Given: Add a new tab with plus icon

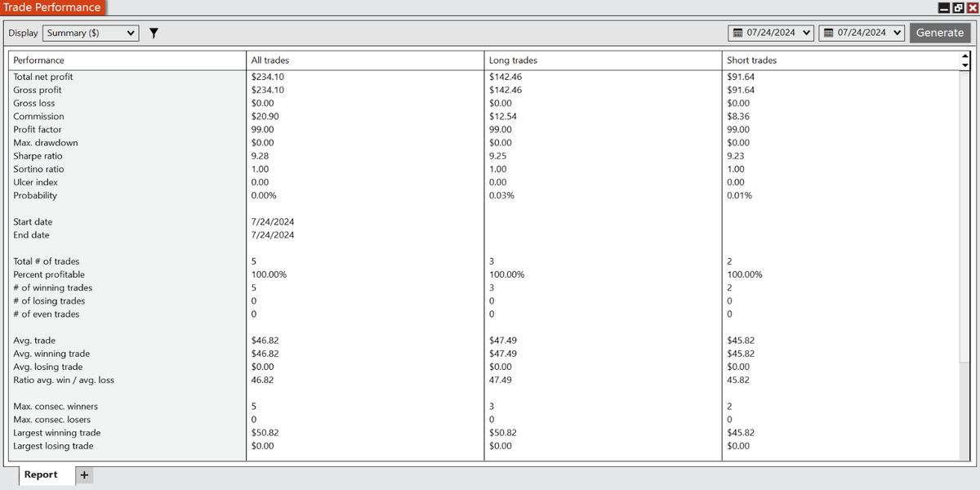Looking at the screenshot, I should click(x=84, y=475).
